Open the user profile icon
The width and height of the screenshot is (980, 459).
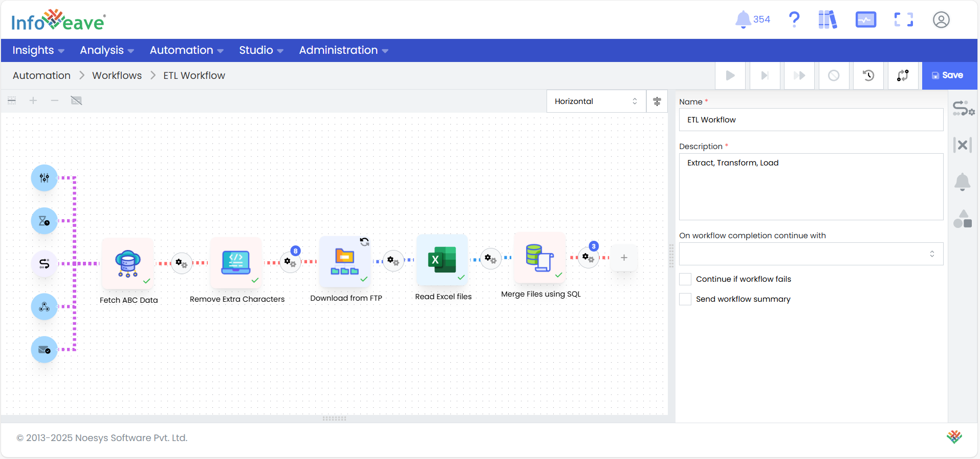tap(941, 19)
